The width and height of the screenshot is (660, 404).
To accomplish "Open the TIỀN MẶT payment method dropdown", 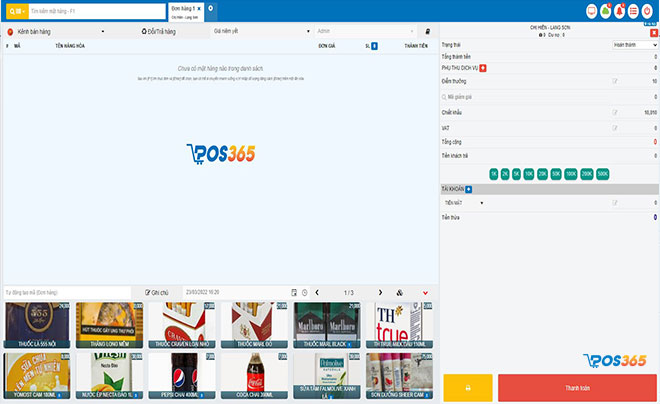I will (x=464, y=203).
